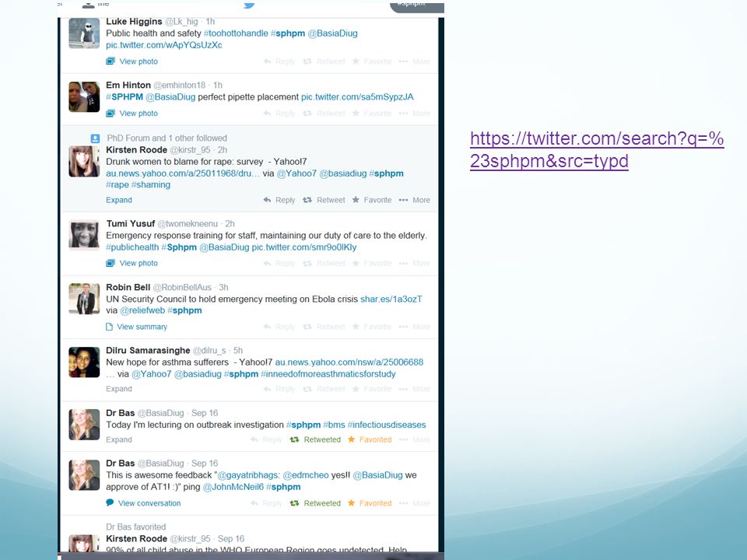Click speech bubble icon beside View conversation
This screenshot has width=747, height=560.
click(x=110, y=502)
